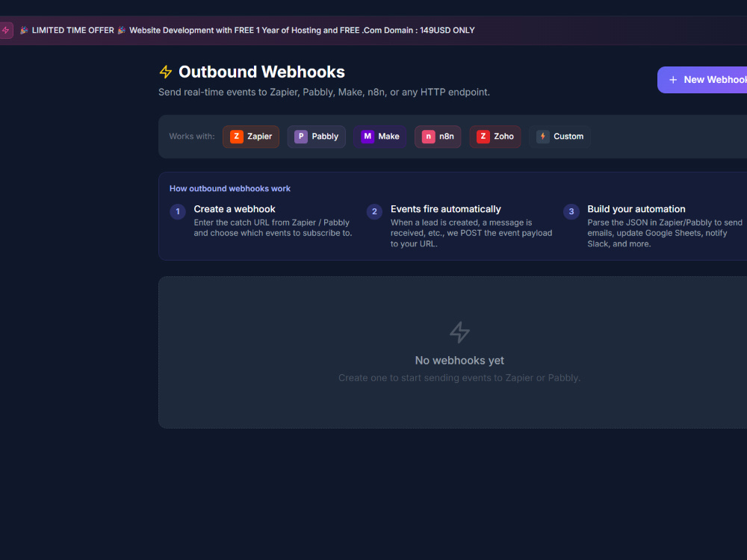Click the Custom lightning bolt icon
747x560 pixels.
coord(542,137)
